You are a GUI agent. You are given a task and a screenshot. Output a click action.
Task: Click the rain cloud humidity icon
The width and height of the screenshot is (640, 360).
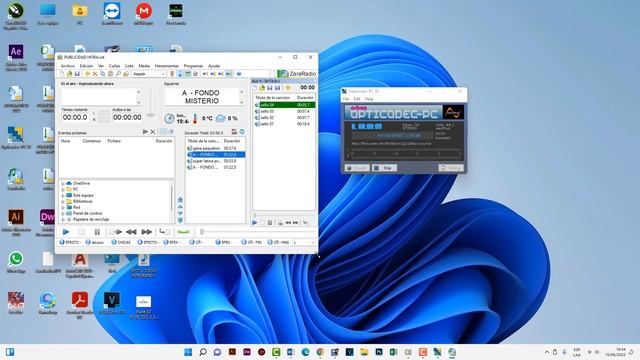(220, 118)
